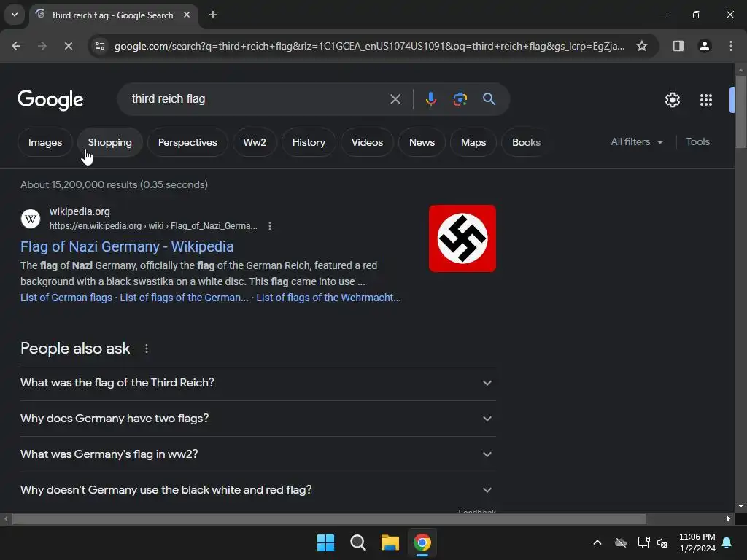Click the OneDrive cloud tray icon
The width and height of the screenshot is (747, 560).
coord(621,542)
